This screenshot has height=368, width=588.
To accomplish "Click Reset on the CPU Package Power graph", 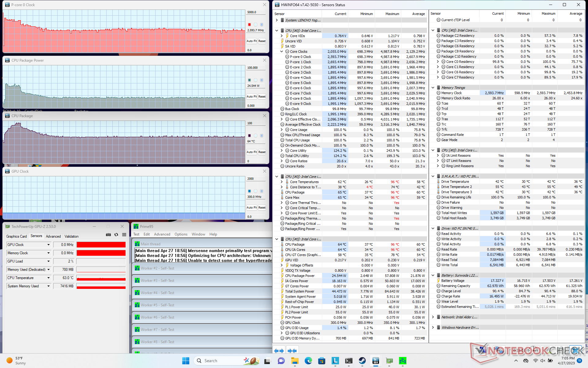I will pyautogui.click(x=262, y=97).
